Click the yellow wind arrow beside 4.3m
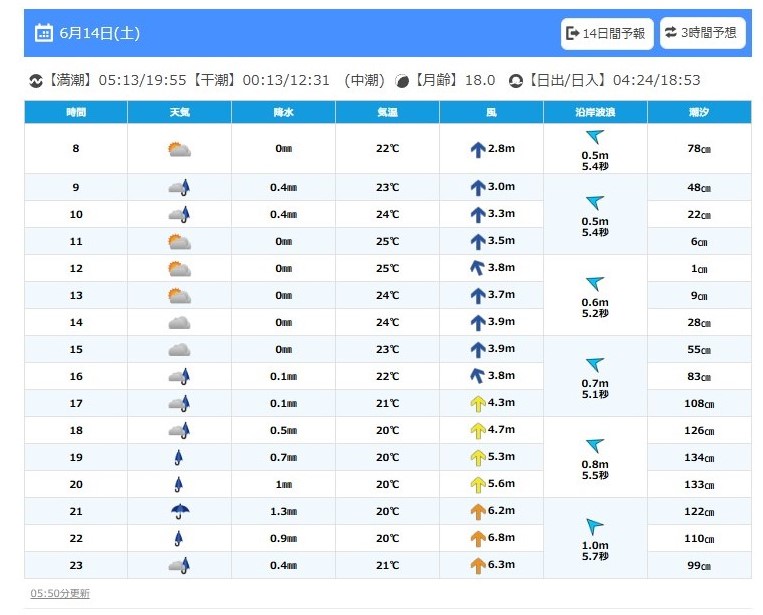763x615 pixels. [478, 404]
